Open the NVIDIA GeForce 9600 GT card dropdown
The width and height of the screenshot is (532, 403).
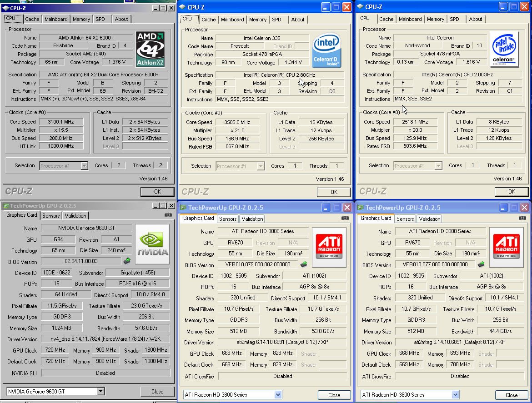(100, 391)
